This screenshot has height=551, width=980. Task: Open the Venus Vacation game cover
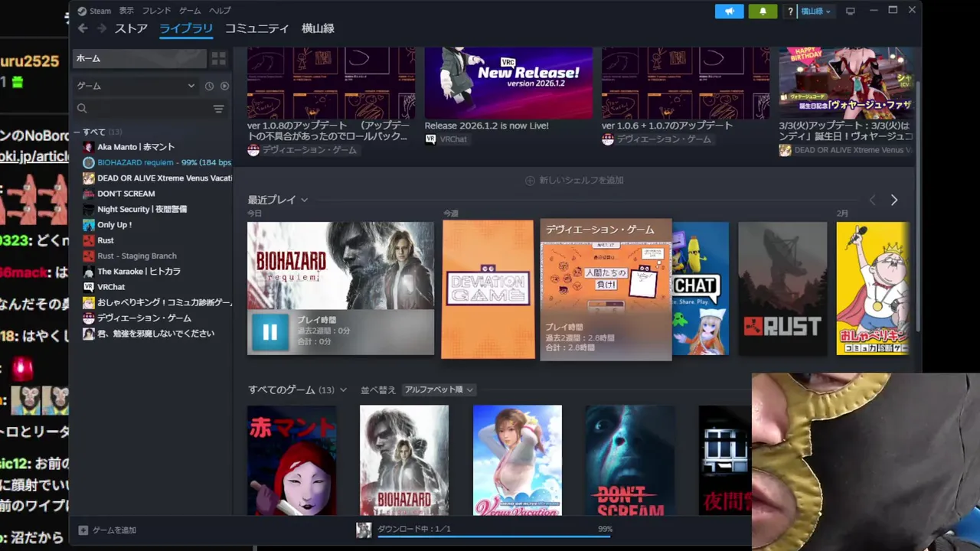(x=518, y=460)
